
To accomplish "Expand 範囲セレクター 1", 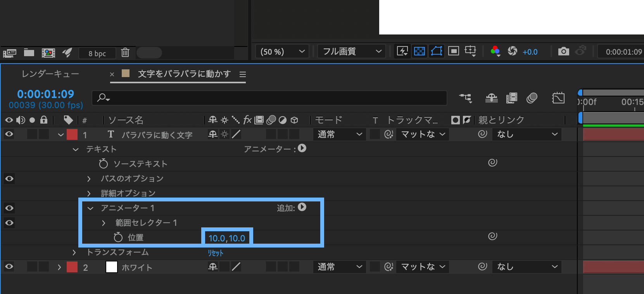I will [104, 223].
